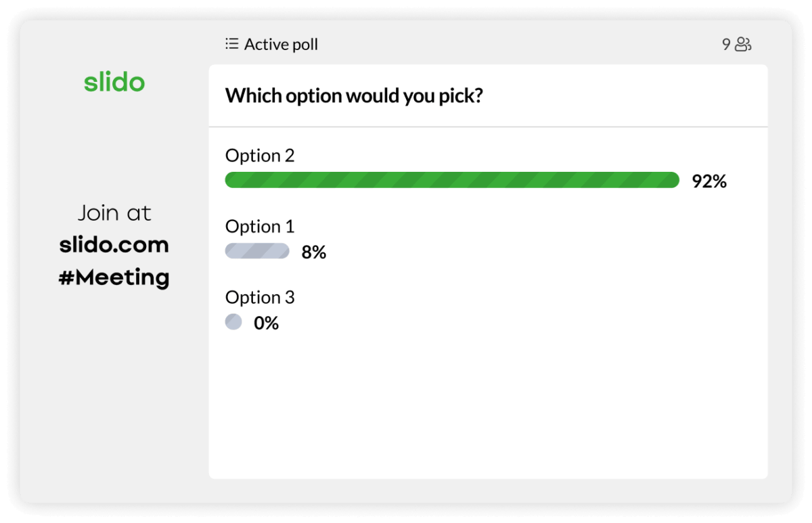
Task: Click the gray Option 1 progress bar
Action: pyautogui.click(x=257, y=252)
